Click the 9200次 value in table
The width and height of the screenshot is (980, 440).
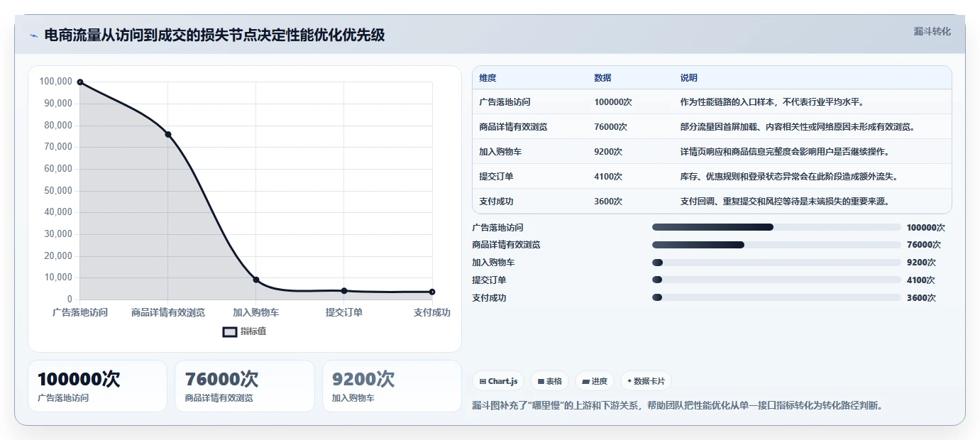point(608,152)
